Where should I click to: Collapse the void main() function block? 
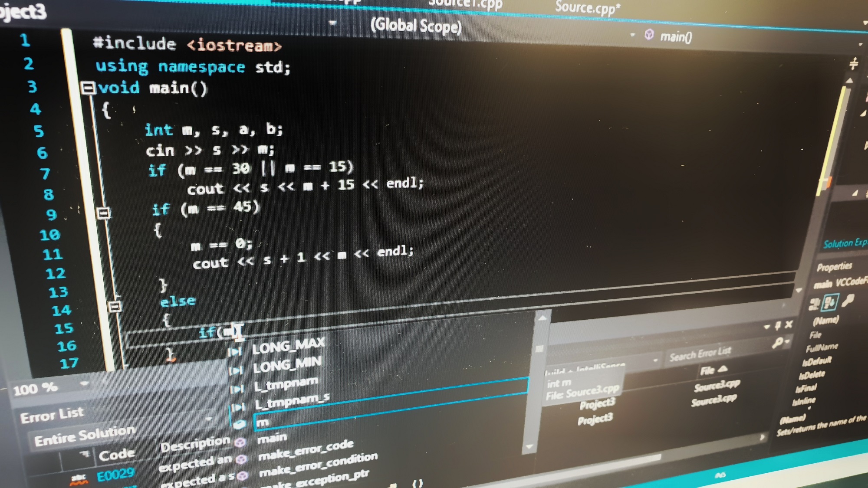[88, 88]
